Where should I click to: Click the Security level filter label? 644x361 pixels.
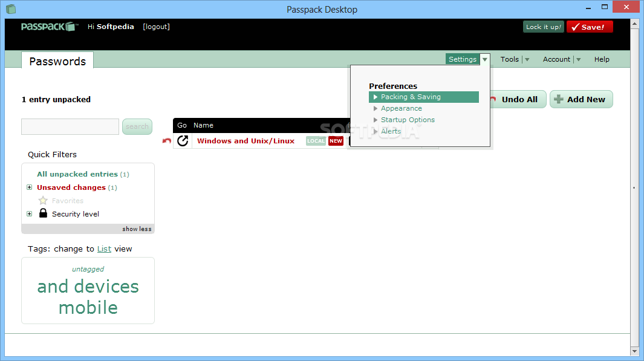(x=75, y=214)
